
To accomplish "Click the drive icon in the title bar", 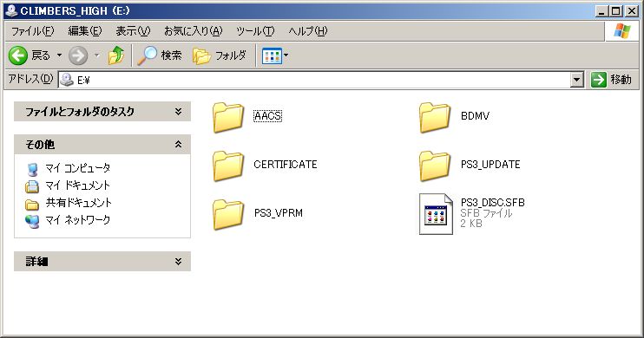I will (11, 10).
